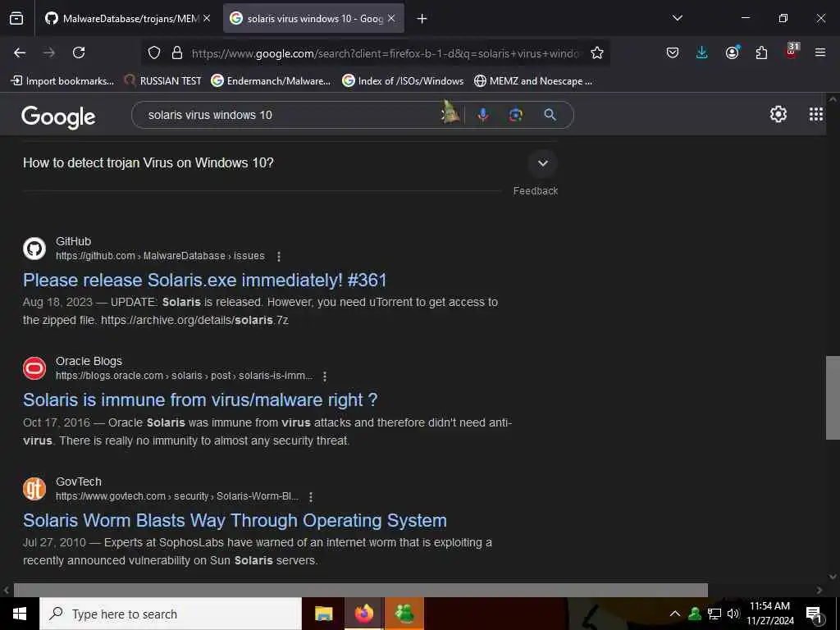Screen dimensions: 840x630
Task: Open the Windows Start menu
Action: (20, 614)
